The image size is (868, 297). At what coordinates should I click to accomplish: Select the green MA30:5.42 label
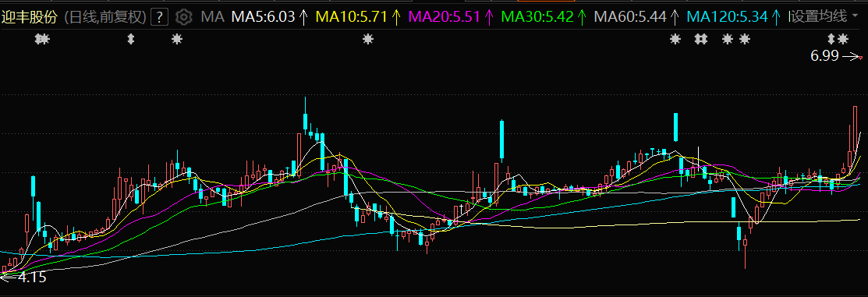coord(537,17)
